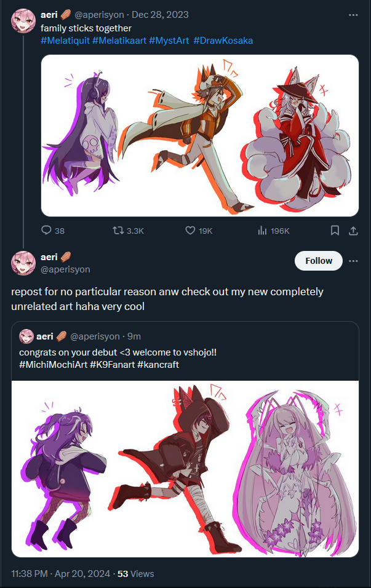Open the #Melatiquit hashtag

pyautogui.click(x=65, y=41)
